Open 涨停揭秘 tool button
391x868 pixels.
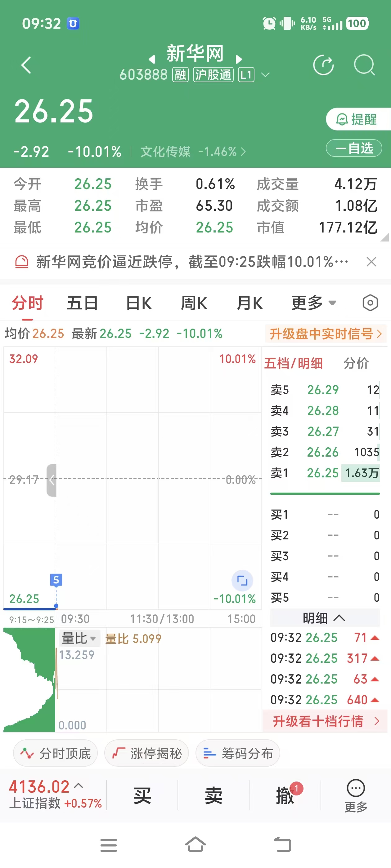coord(146,753)
